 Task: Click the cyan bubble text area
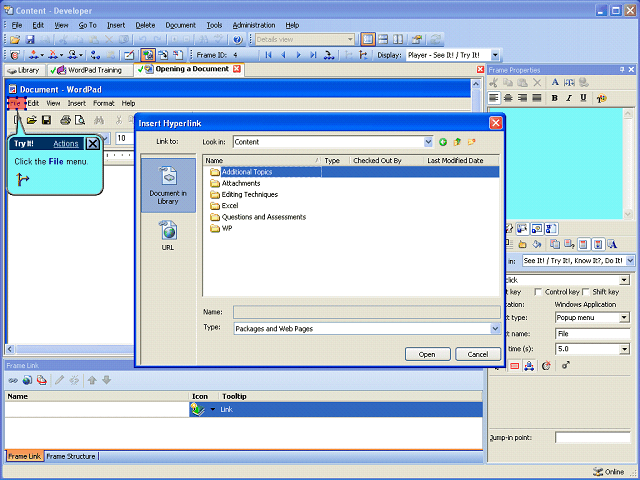556,163
